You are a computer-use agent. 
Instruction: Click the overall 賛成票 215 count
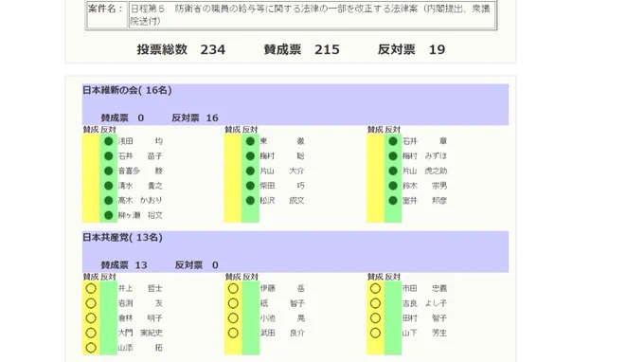[301, 49]
